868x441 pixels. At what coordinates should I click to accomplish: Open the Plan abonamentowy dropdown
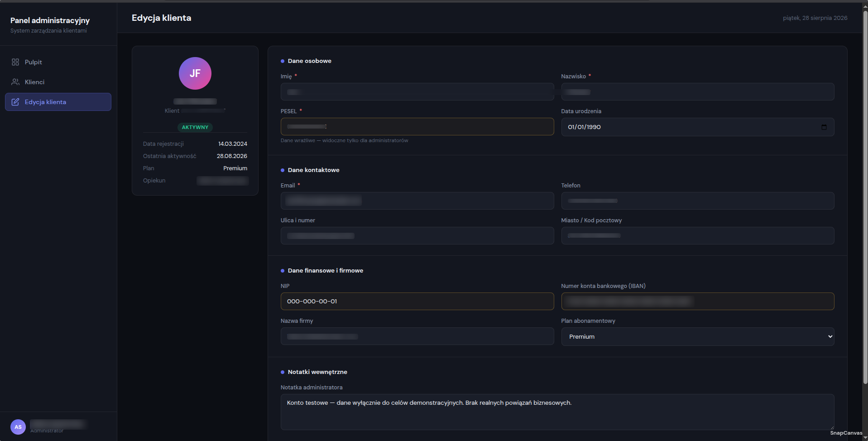(x=698, y=336)
